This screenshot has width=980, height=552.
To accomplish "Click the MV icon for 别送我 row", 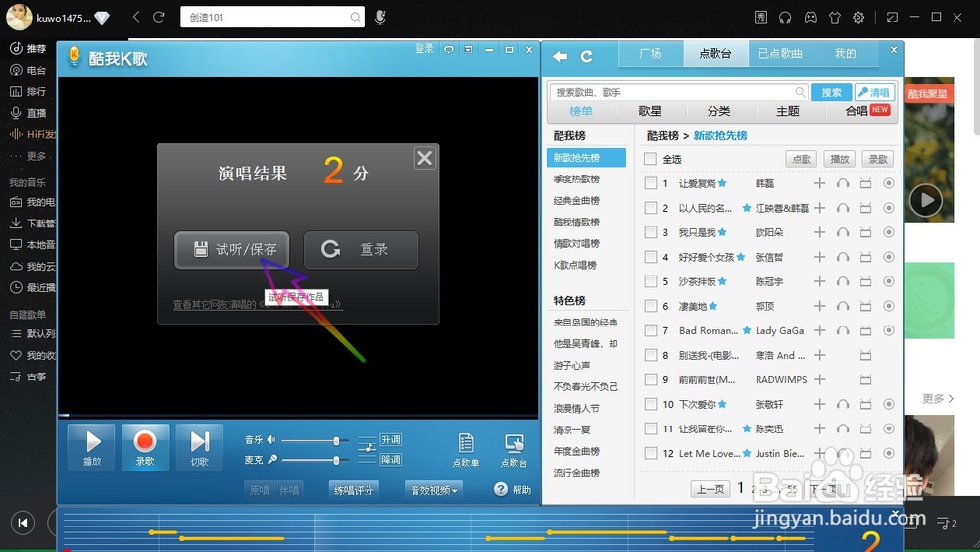I will coord(865,355).
